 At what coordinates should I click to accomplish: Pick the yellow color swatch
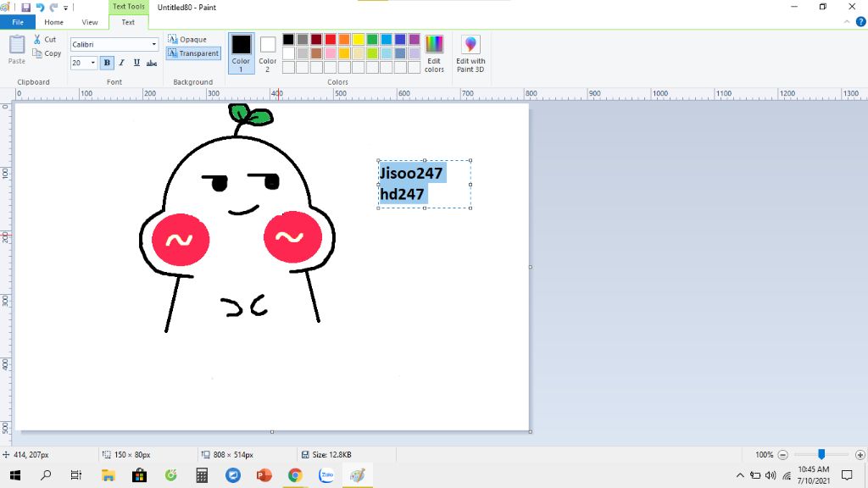(x=359, y=39)
